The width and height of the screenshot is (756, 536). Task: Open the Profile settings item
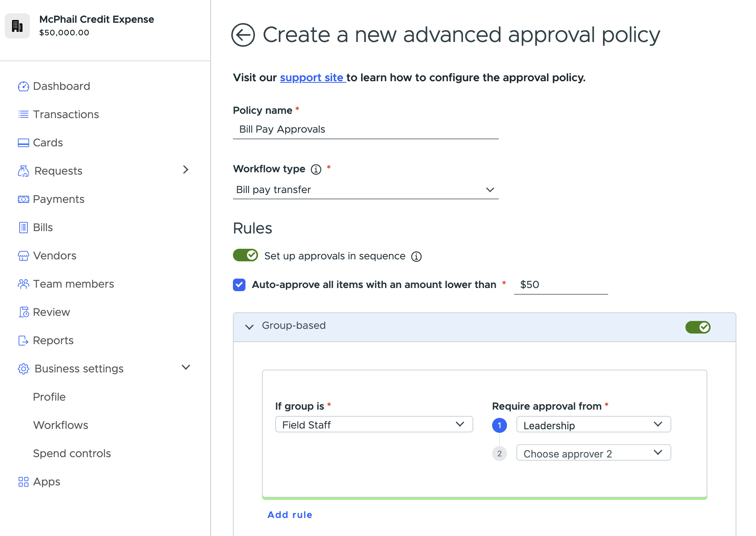point(49,397)
